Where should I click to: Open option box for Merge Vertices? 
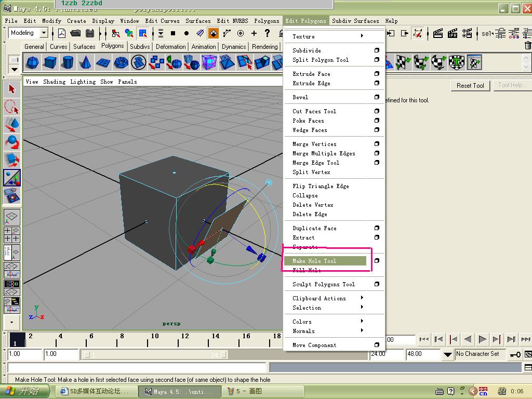377,144
